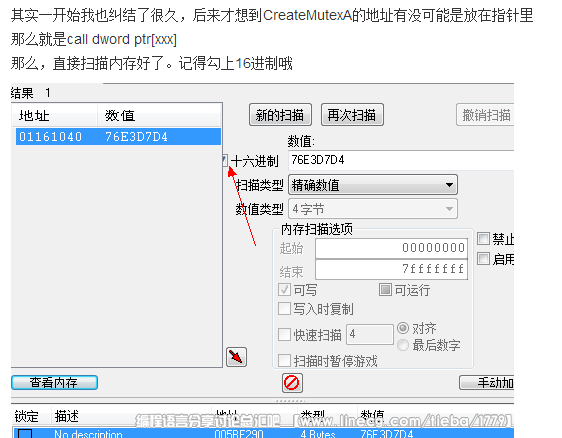Click the red no-entry clear list icon
Viewport: 562px width, 438px height.
pyautogui.click(x=292, y=383)
